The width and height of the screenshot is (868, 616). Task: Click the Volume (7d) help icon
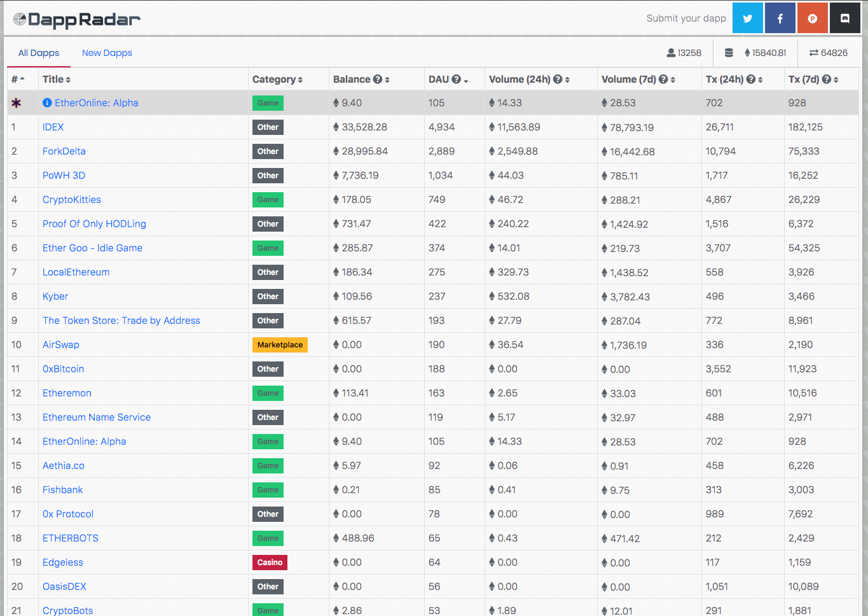tap(663, 79)
